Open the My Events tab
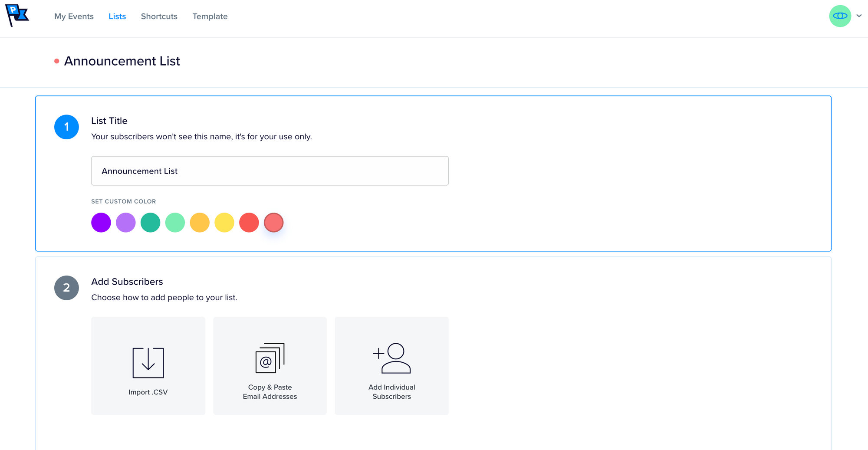Image resolution: width=868 pixels, height=450 pixels. tap(74, 16)
